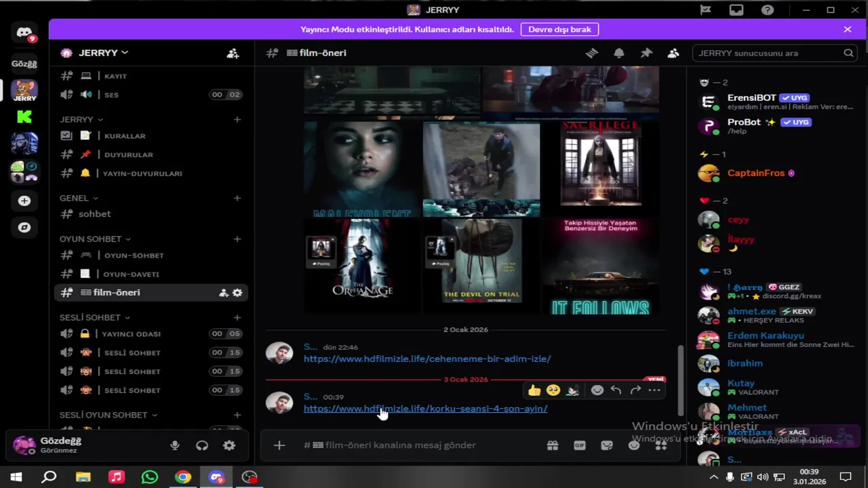This screenshot has width=868, height=488.
Task: Collapse the JERRYY category
Action: (81, 119)
